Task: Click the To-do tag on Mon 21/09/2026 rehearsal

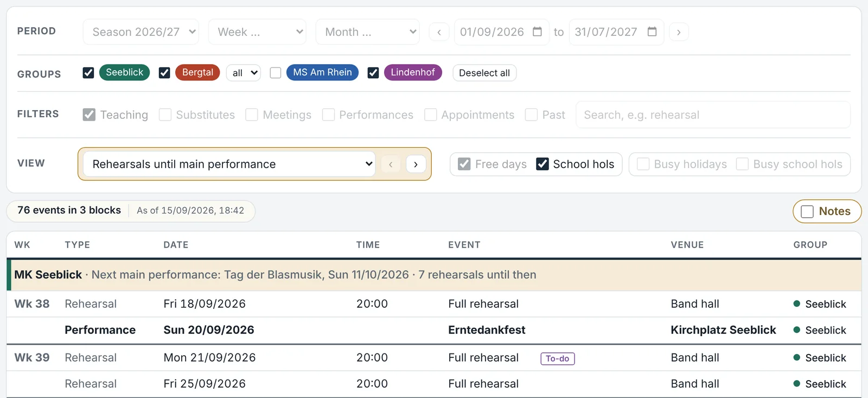Action: pyautogui.click(x=558, y=358)
